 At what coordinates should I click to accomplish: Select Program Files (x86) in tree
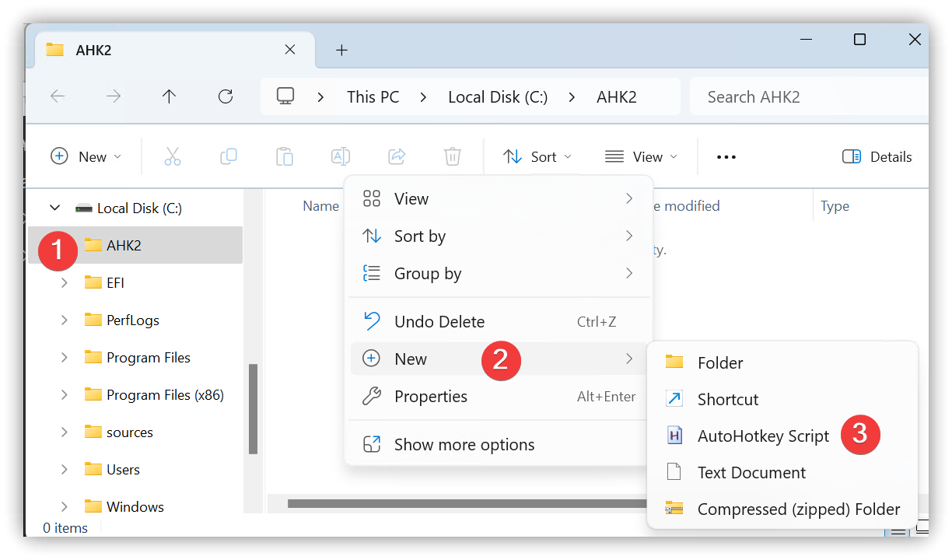pyautogui.click(x=135, y=395)
